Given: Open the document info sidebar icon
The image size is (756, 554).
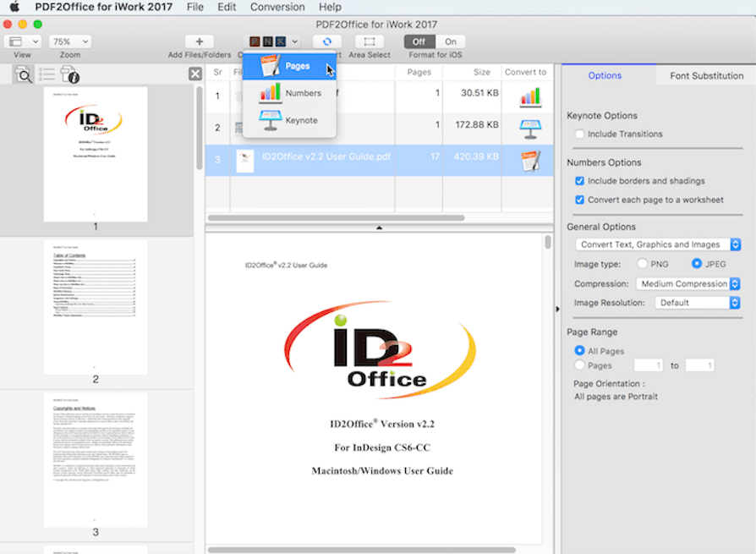Looking at the screenshot, I should click(x=69, y=75).
